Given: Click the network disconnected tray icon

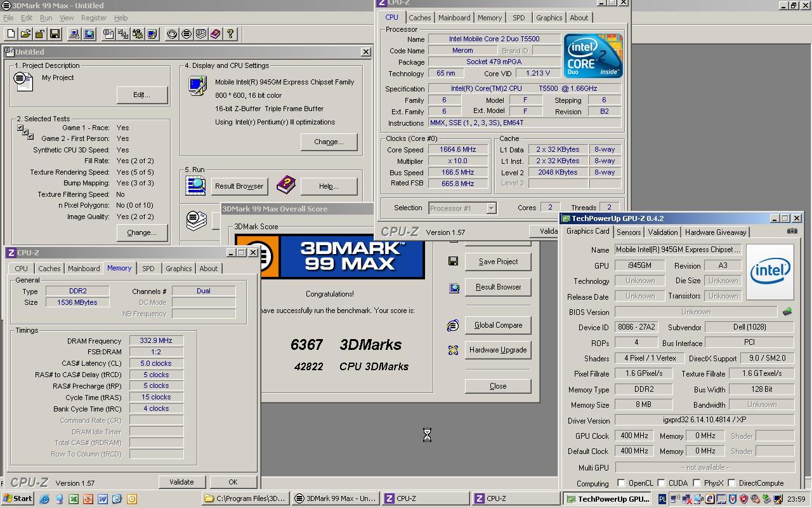Looking at the screenshot, I should pos(686,499).
